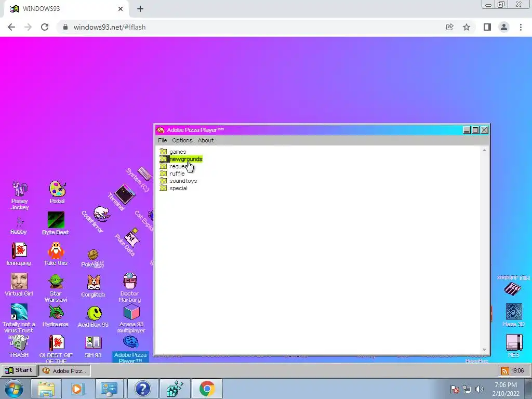The height and width of the screenshot is (399, 532).
Task: Select the soundtoys folder
Action: point(183,181)
